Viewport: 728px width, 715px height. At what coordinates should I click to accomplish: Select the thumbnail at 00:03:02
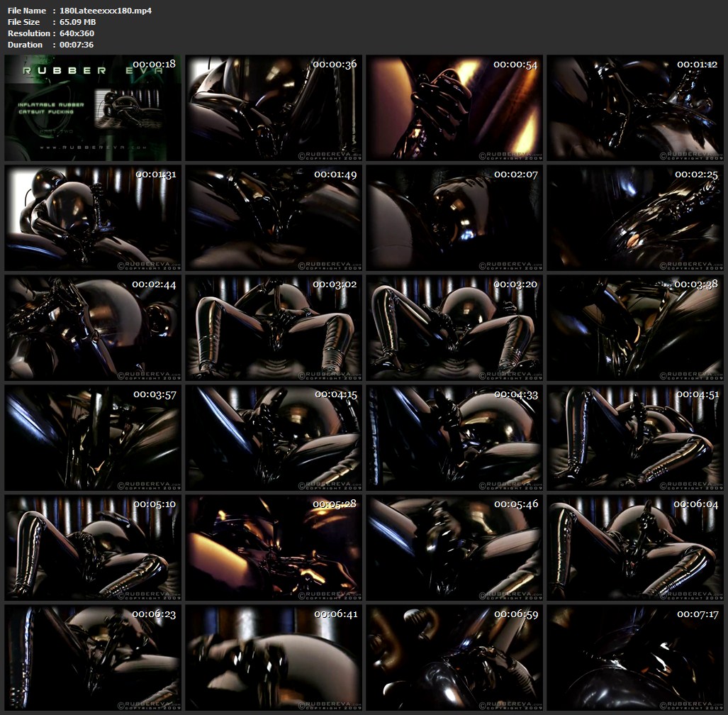tap(274, 328)
